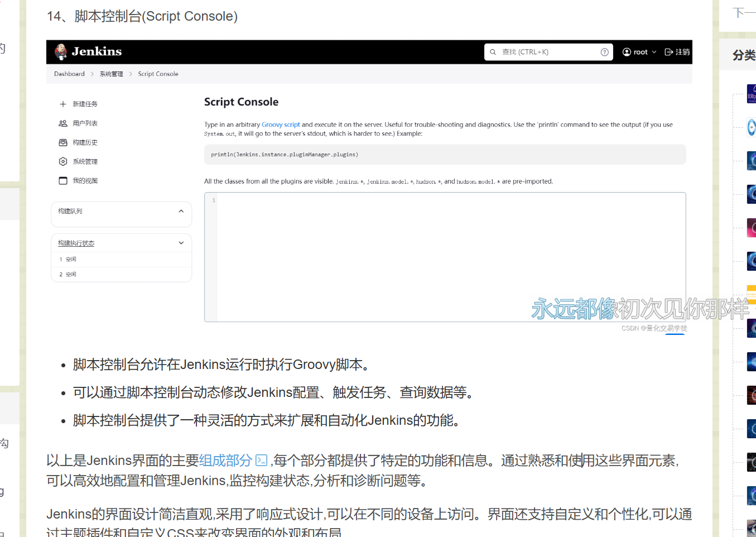Viewport: 756px width, 537px height.
Task: Go to Dashboard in the breadcrumb
Action: [x=69, y=74]
